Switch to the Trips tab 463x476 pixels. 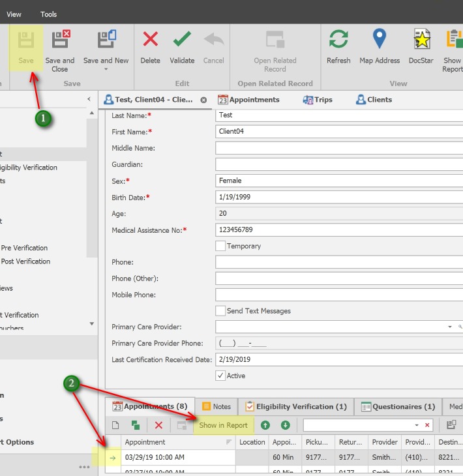(x=318, y=100)
